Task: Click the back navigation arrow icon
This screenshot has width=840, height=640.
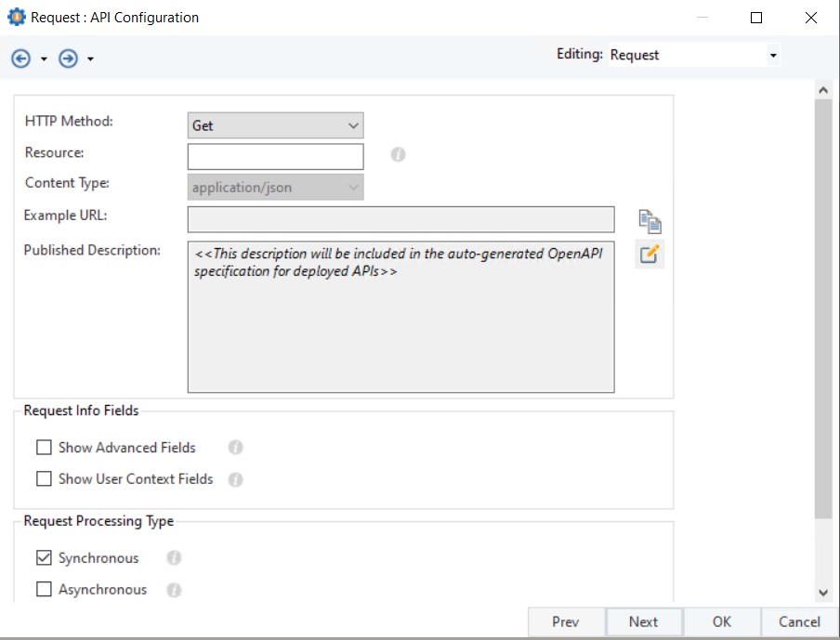Action: tap(20, 59)
